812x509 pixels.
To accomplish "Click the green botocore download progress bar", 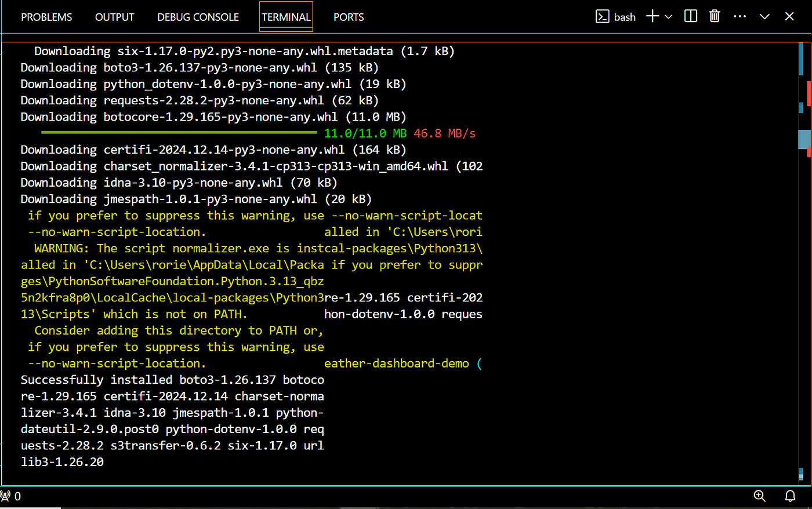I will pos(179,133).
